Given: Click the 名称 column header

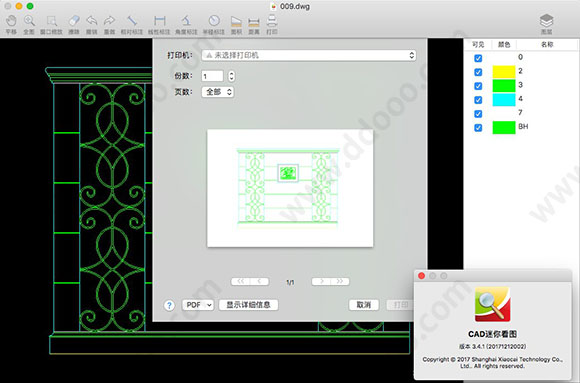Looking at the screenshot, I should coord(547,45).
